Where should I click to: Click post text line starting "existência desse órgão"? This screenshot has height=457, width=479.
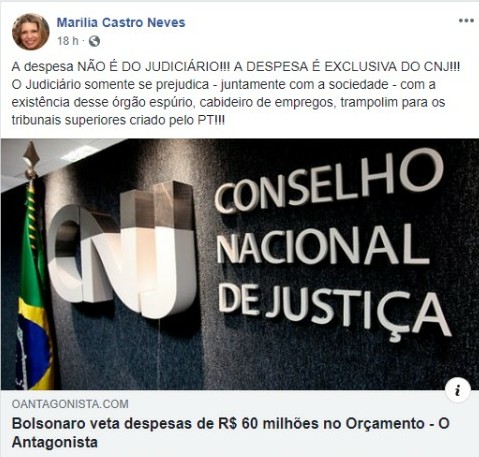coord(228,102)
